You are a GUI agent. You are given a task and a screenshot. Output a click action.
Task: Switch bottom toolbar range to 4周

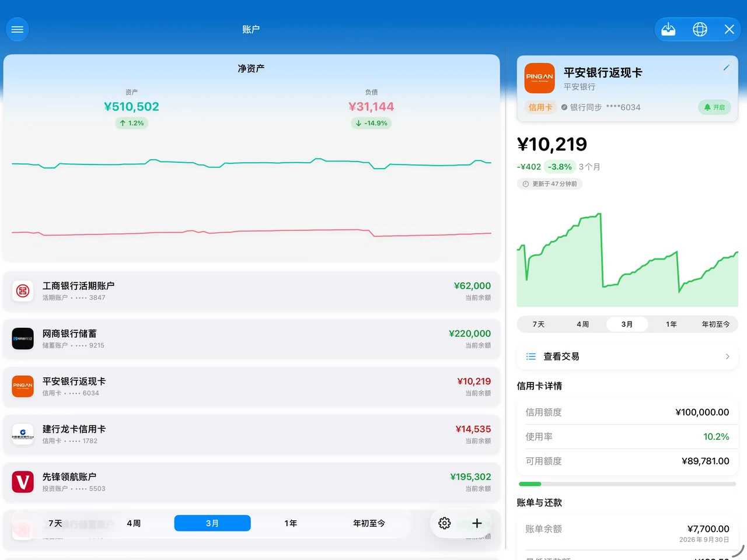tap(134, 523)
